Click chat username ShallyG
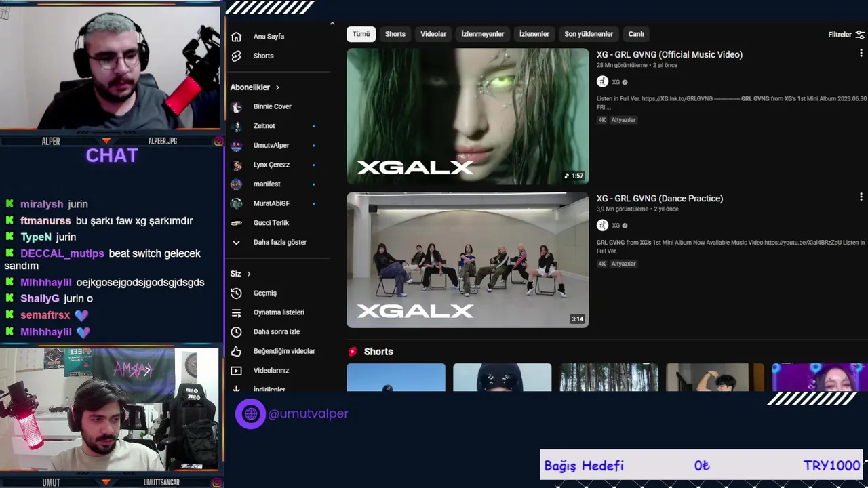The image size is (868, 488). coord(40,298)
